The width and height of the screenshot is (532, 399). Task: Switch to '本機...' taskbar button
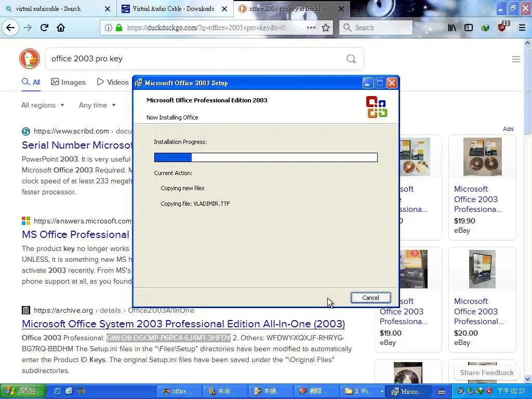pos(270,391)
